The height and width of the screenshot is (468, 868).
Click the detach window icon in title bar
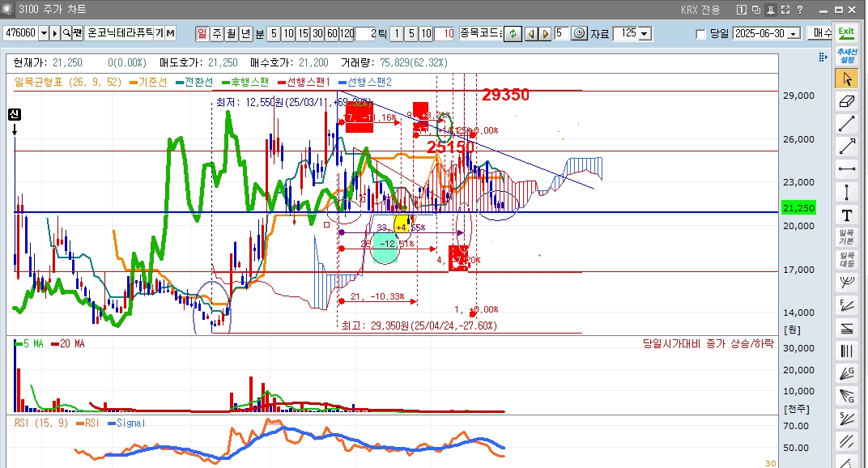tap(756, 10)
